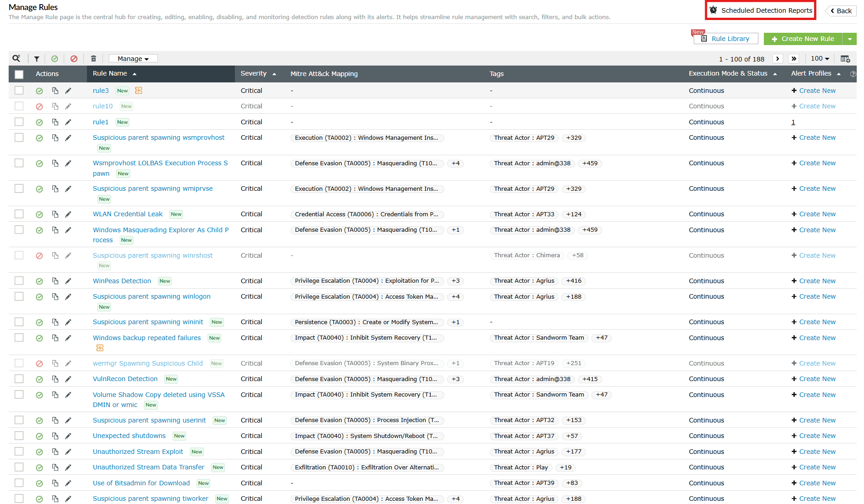Open the Suspicious parent spawning wsmprovhost rule
The width and height of the screenshot is (864, 504).
tap(159, 137)
